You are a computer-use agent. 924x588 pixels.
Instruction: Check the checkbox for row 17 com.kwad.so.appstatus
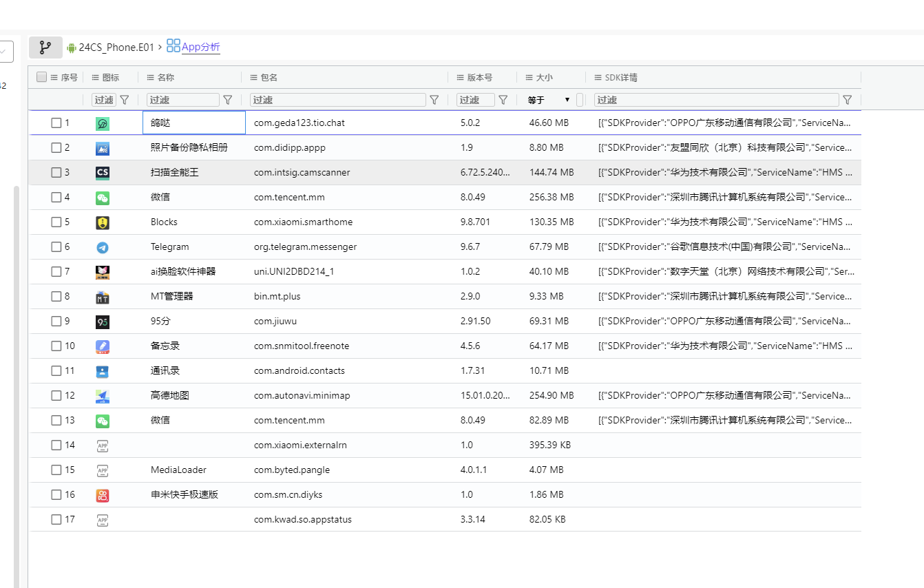click(56, 519)
